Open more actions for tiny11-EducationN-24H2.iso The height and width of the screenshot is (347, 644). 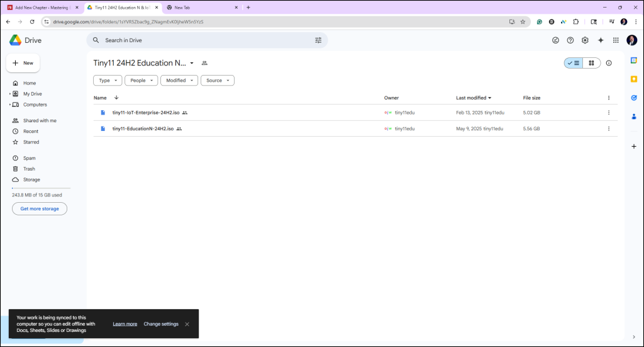[609, 128]
